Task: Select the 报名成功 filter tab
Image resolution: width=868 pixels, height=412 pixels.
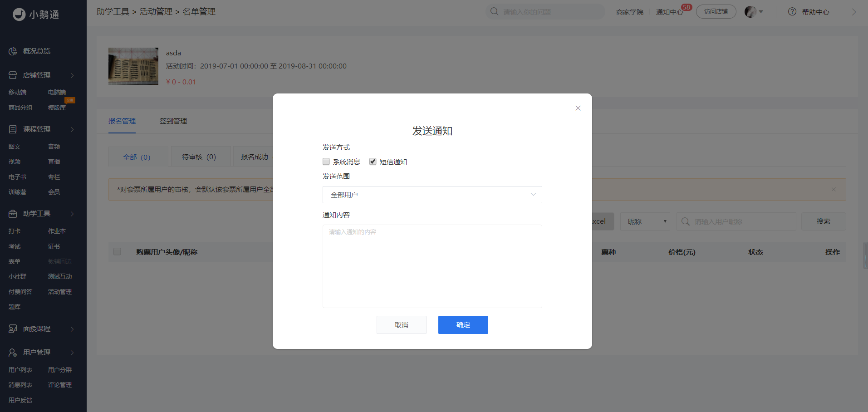Action: tap(254, 157)
